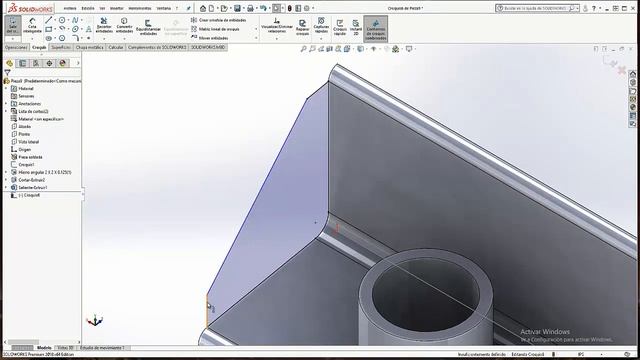The height and width of the screenshot is (360, 640).
Task: Expand the Cortar-Extruir2 feature
Action: click(6, 180)
